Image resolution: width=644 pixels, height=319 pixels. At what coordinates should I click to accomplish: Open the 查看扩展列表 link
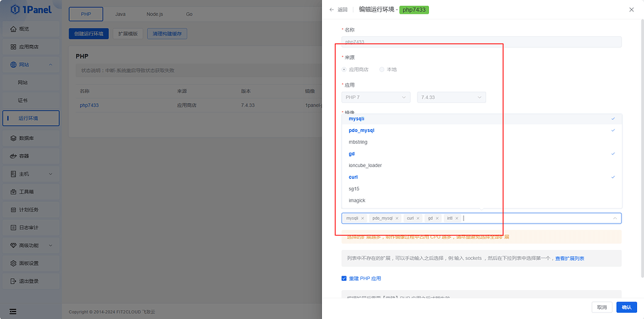(569, 258)
